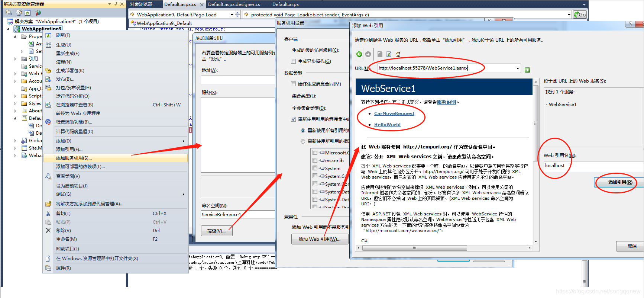
Task: Click the scissors icon beside 剪切(T)
Action: (x=48, y=214)
